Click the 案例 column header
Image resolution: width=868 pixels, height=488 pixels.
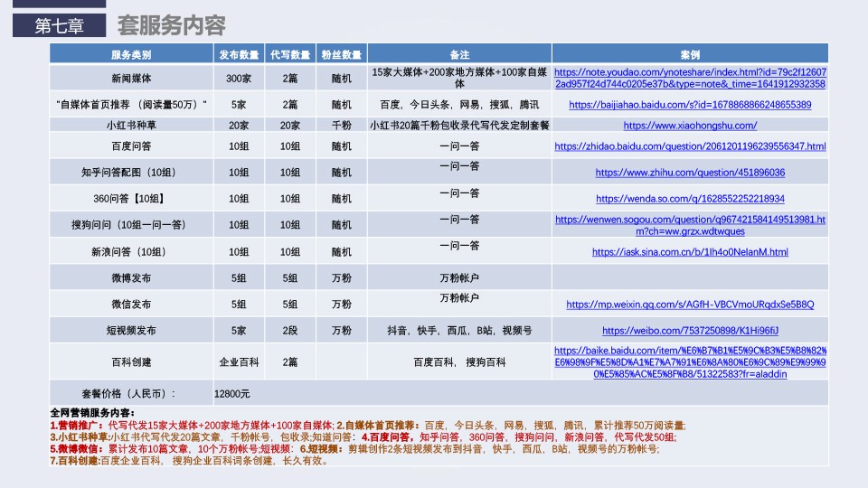pyautogui.click(x=689, y=54)
